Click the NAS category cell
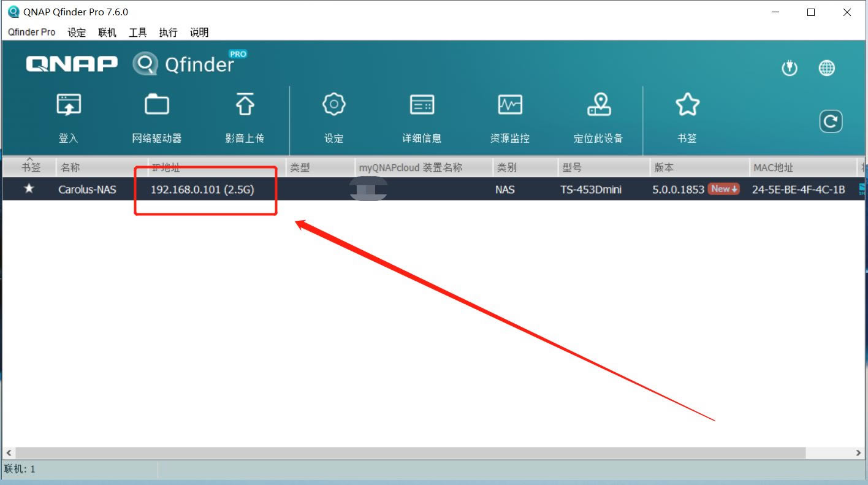The width and height of the screenshot is (868, 485). (505, 189)
